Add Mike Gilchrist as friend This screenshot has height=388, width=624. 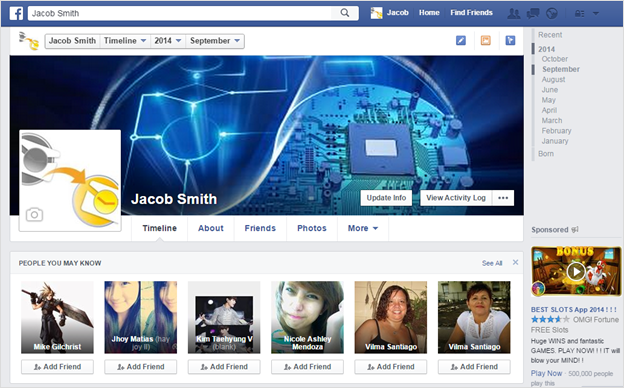coord(57,367)
